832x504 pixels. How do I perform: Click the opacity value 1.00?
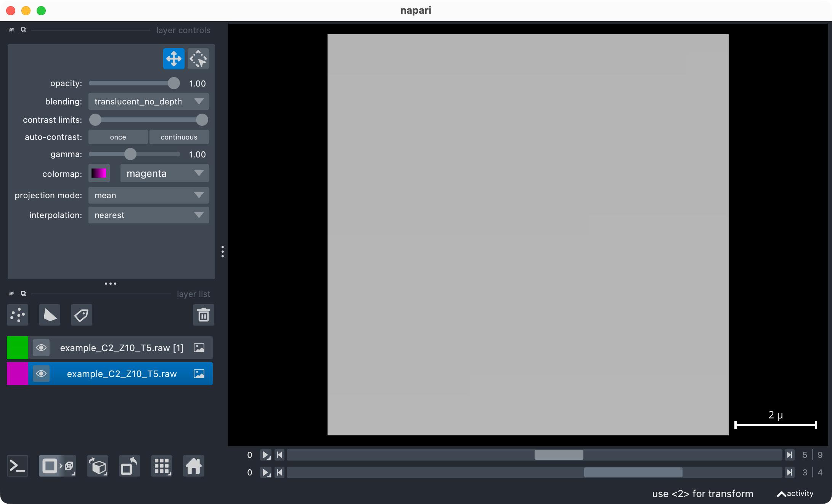(198, 83)
